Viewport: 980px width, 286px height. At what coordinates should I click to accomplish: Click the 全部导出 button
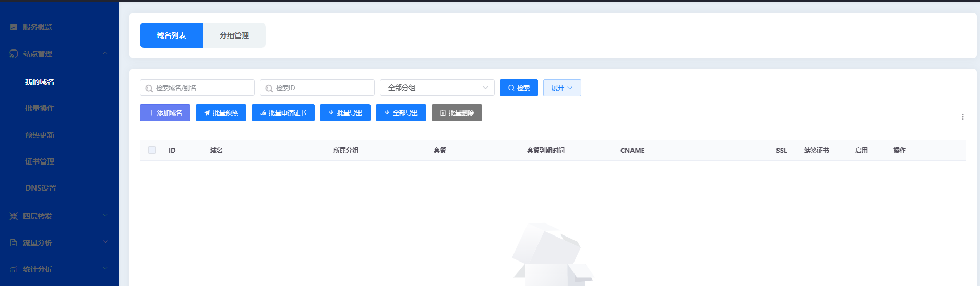click(x=401, y=113)
